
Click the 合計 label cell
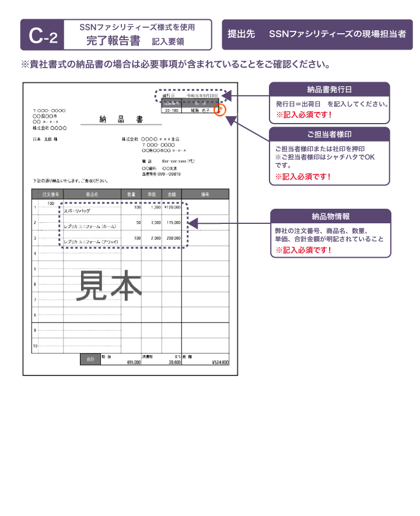(x=90, y=359)
